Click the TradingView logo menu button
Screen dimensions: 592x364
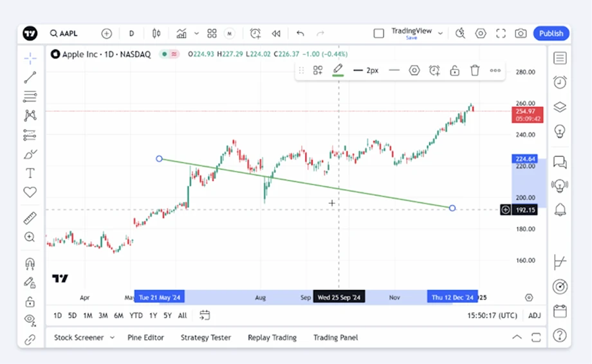click(x=30, y=33)
